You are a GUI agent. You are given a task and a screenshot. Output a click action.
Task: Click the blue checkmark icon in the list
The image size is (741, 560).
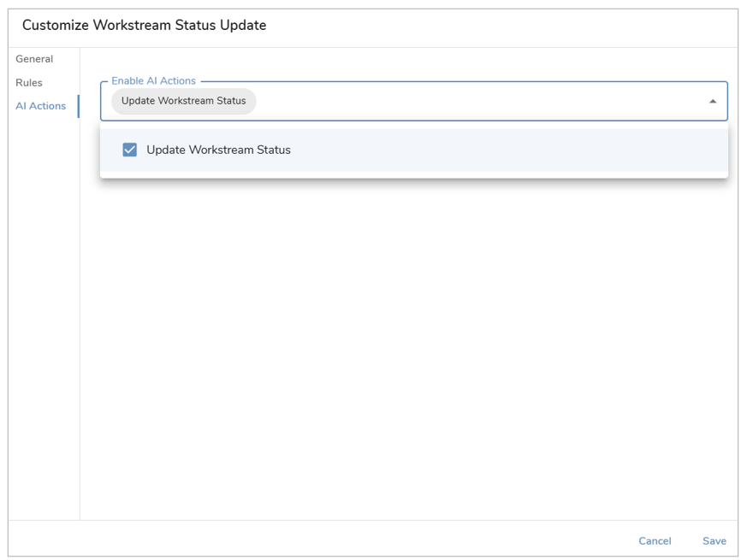point(129,150)
